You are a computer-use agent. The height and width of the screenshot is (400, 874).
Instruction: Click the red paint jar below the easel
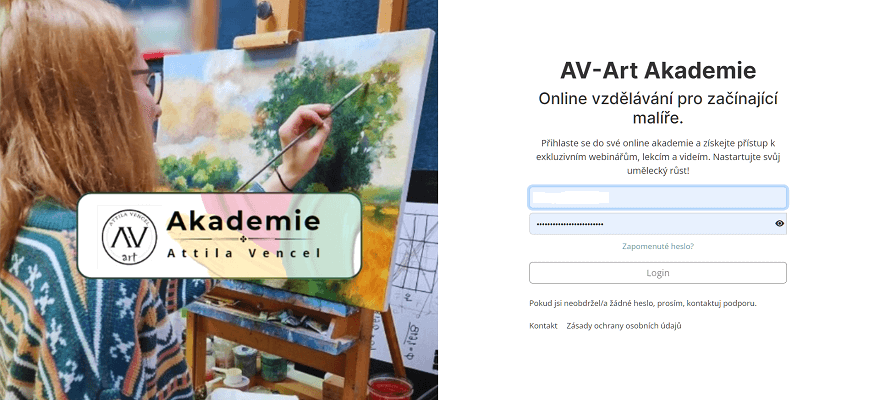click(389, 388)
